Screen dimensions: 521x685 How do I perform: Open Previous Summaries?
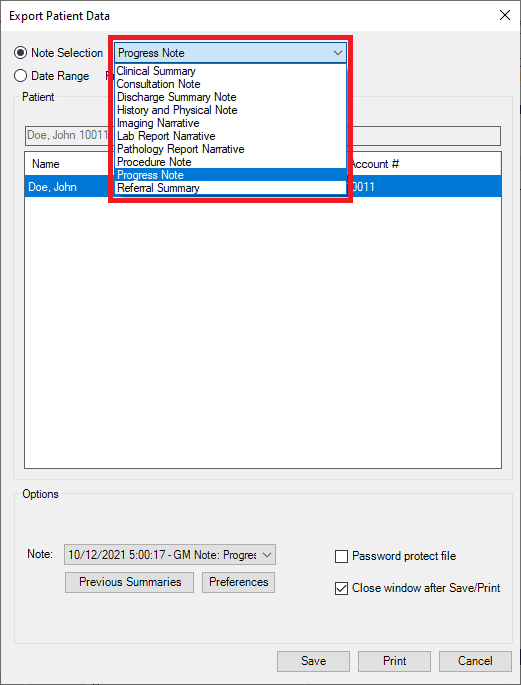(129, 582)
